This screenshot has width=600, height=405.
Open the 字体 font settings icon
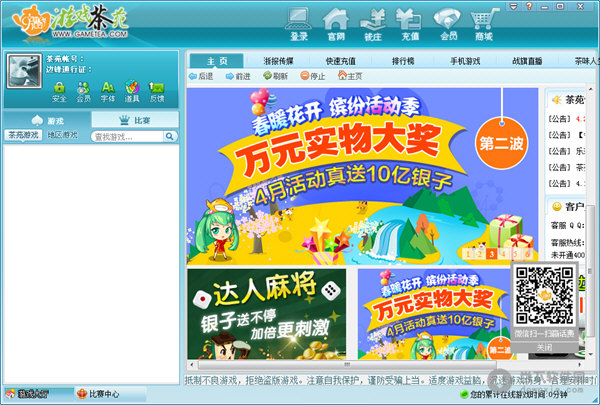tap(108, 92)
